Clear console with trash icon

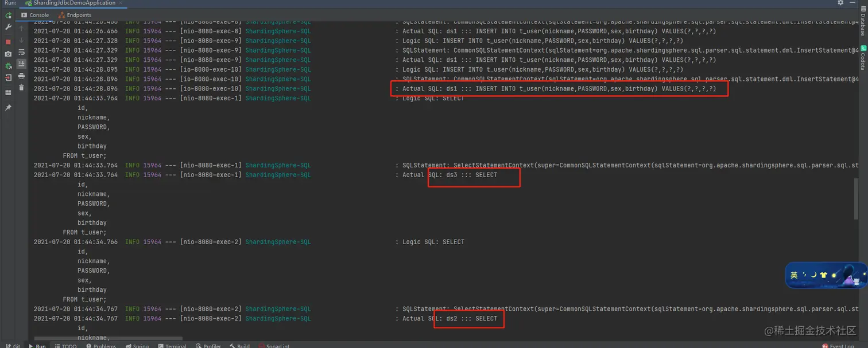pos(21,88)
